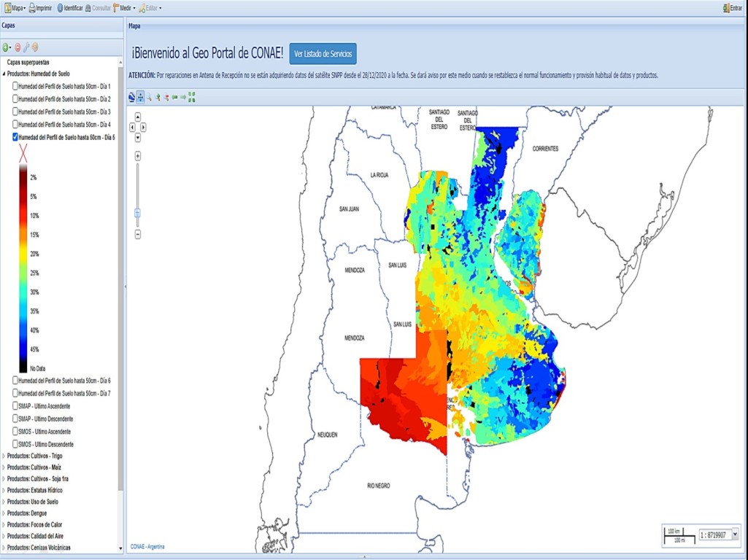Click the layers panel scroll down arrow
This screenshot has height=560, width=748.
coord(120,548)
